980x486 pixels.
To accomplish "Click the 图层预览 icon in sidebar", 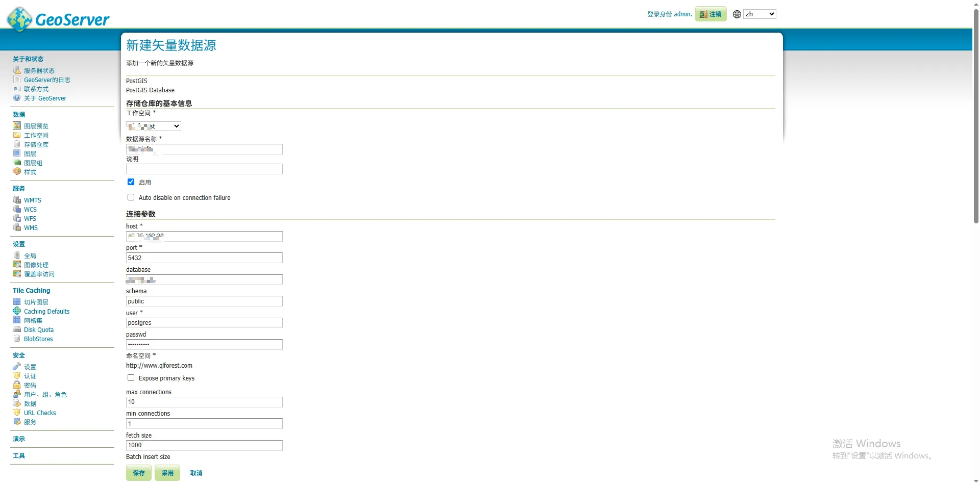I will point(17,126).
